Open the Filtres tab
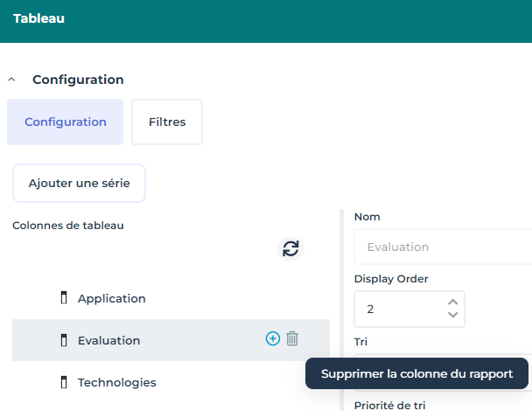Viewport: 532px width, 411px height. click(x=167, y=122)
